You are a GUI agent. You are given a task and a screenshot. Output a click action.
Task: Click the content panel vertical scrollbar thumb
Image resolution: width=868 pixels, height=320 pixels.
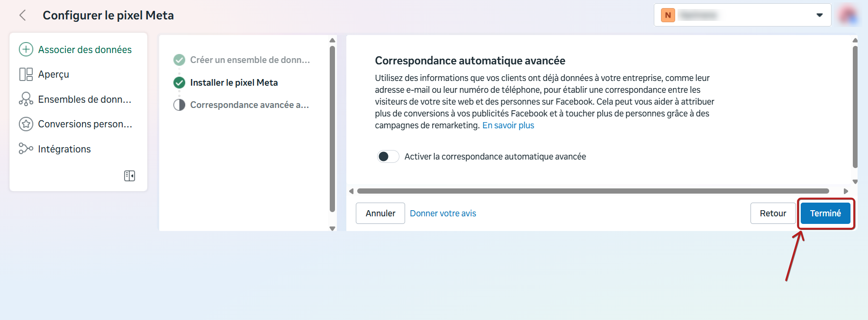855,107
